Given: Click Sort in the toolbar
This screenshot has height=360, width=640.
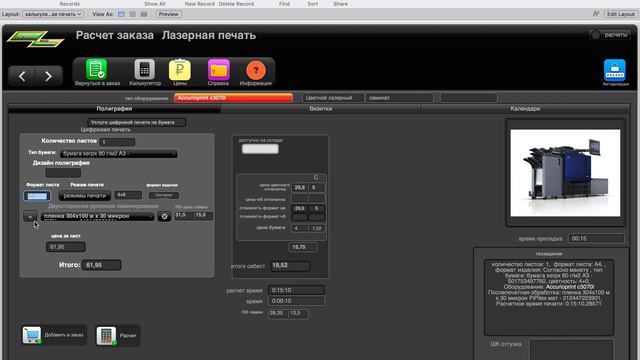Looking at the screenshot, I should pyautogui.click(x=313, y=4).
